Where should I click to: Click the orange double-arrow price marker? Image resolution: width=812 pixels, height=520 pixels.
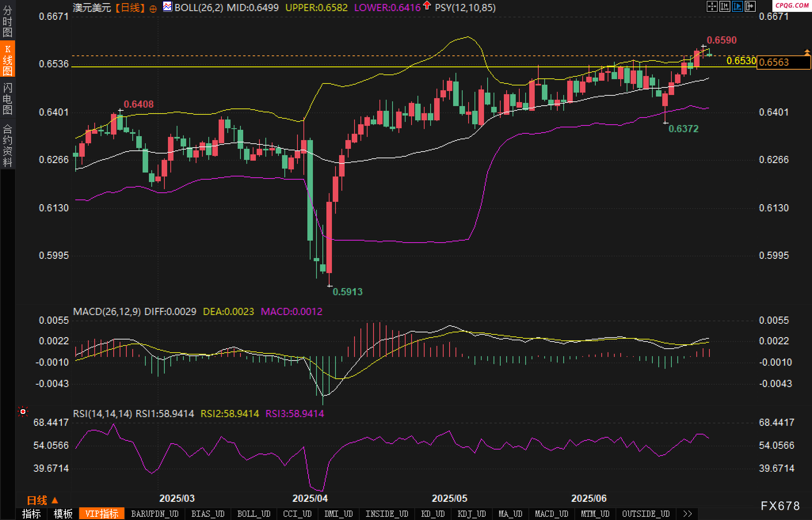coord(806,52)
